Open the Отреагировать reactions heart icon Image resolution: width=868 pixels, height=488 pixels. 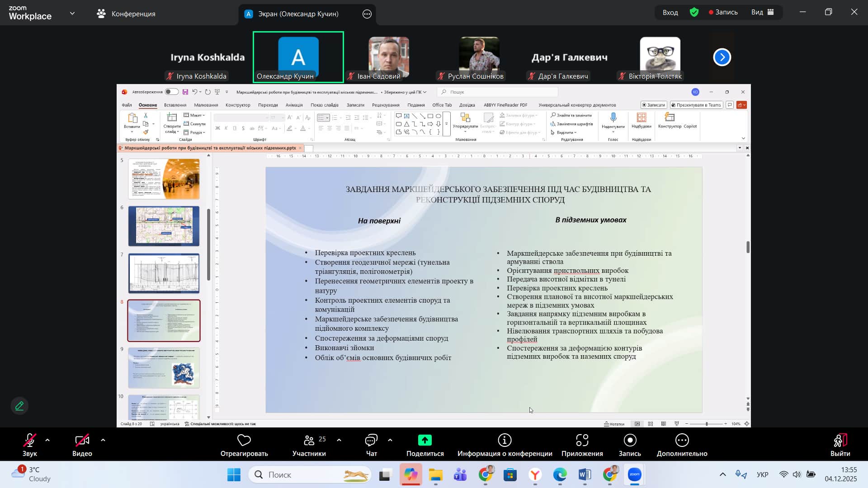[x=244, y=440]
